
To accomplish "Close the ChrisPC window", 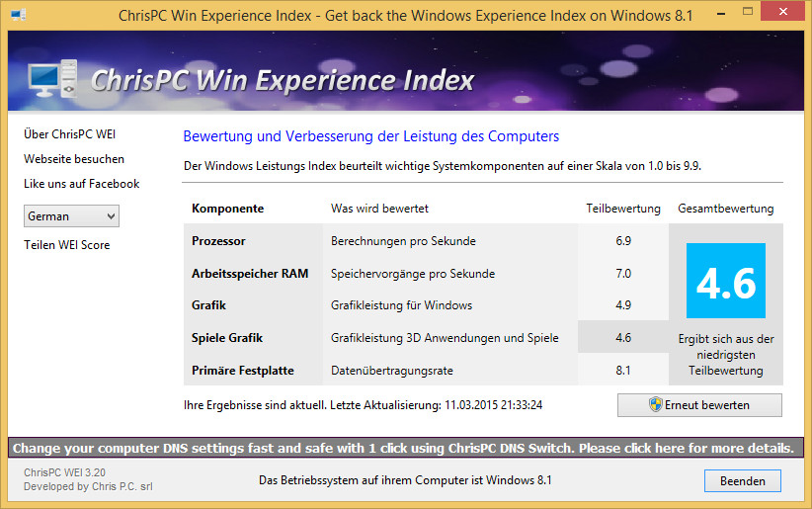I will [x=782, y=12].
